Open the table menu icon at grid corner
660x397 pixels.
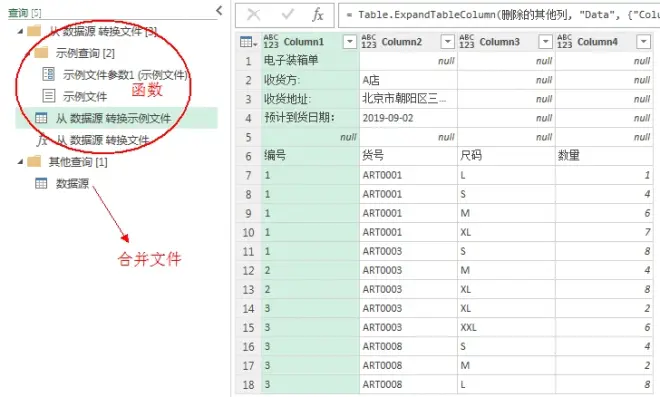(x=248, y=42)
